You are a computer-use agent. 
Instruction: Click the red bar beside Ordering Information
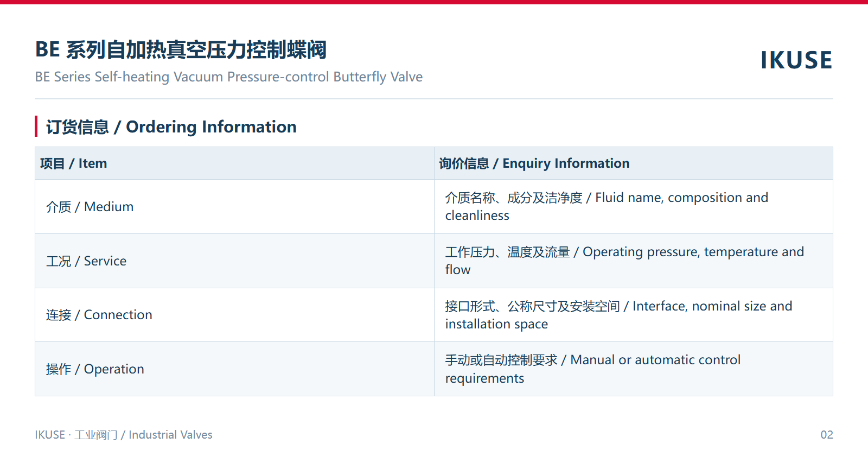coord(36,126)
